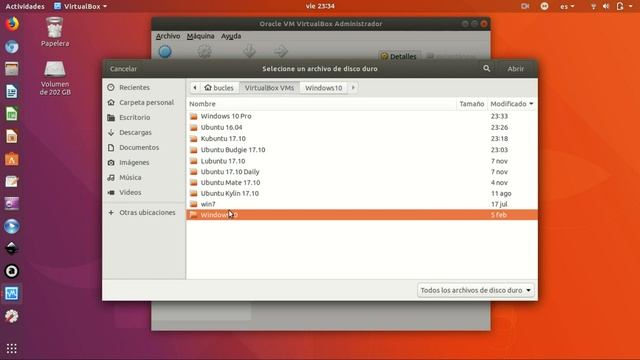
Task: Open the clock showing vie 23:34
Action: [x=320, y=6]
